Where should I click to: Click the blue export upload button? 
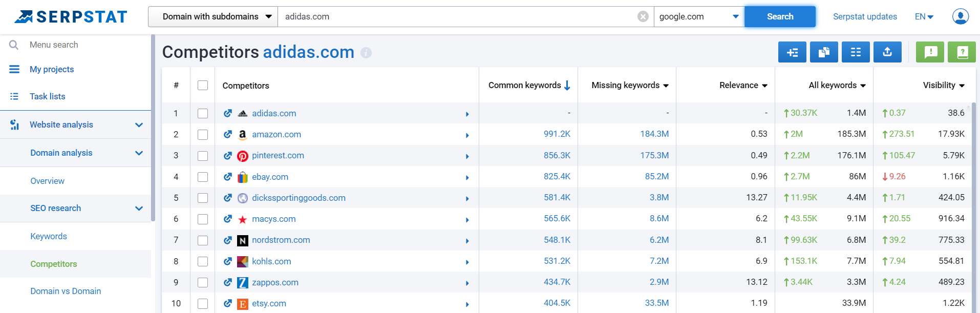tap(887, 52)
